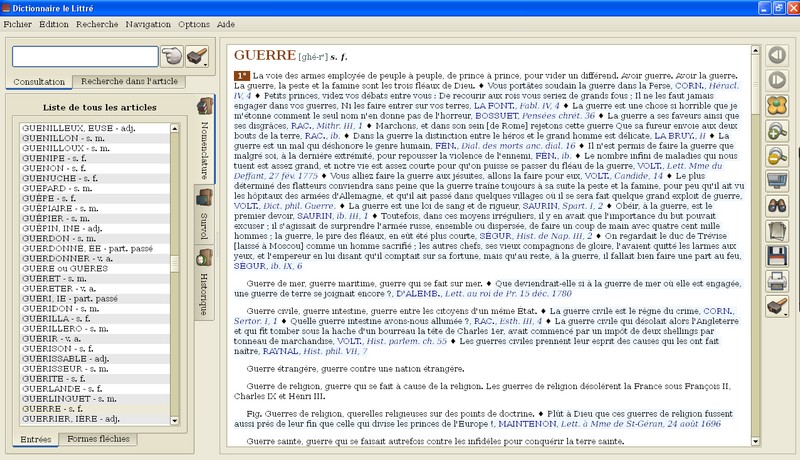800x460 pixels.
Task: Switch to the Recherche dans l'article tab
Action: [126, 81]
